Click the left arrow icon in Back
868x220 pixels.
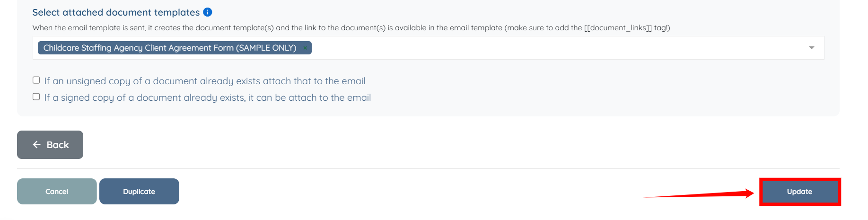[36, 145]
